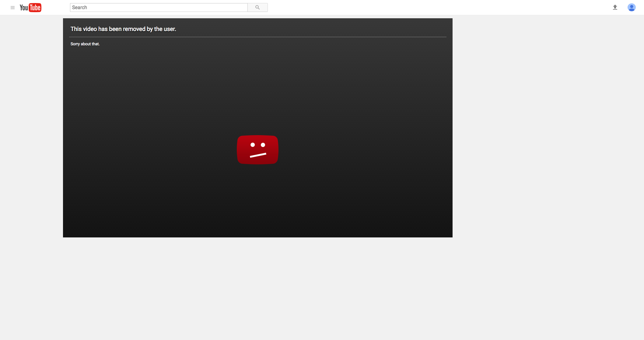Click the word "user." in the heading
Viewport: 644px width, 340px height.
(170, 29)
